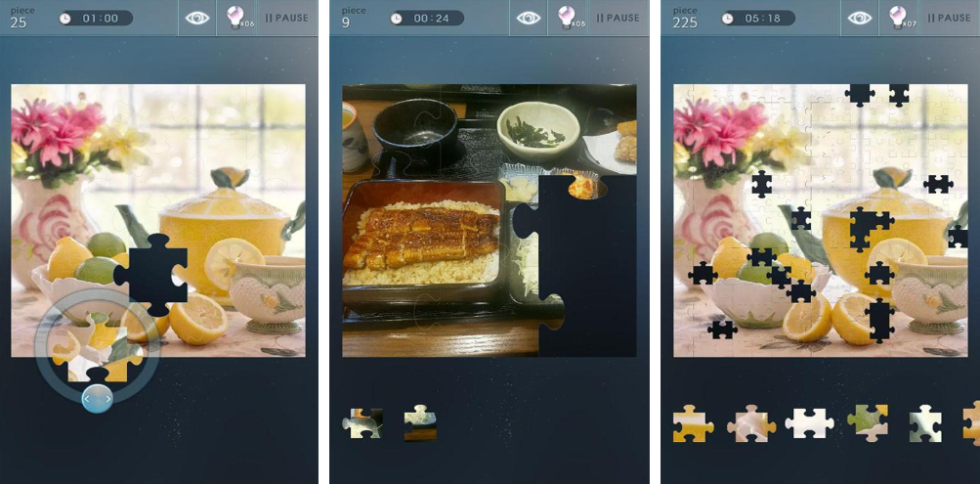
Task: Pause the 25-piece puzzle game
Action: point(287,19)
